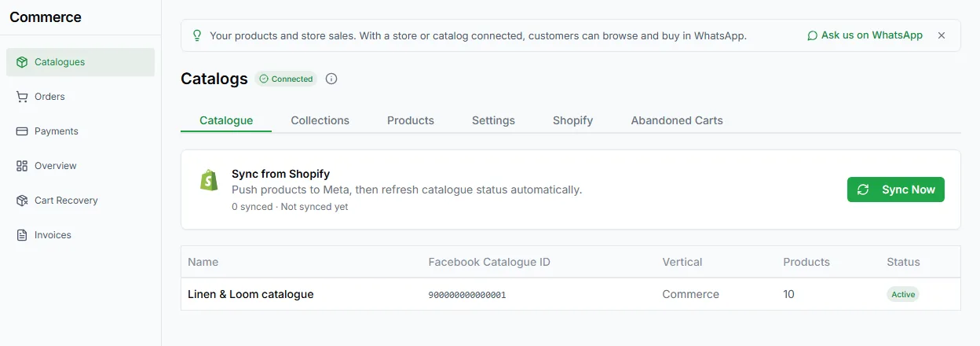The height and width of the screenshot is (346, 980).
Task: Click the Commerce sidebar title
Action: (46, 17)
